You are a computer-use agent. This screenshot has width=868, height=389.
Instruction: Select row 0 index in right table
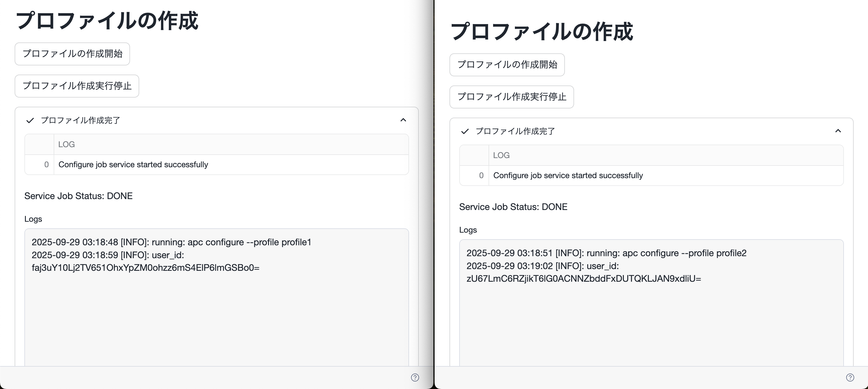481,176
